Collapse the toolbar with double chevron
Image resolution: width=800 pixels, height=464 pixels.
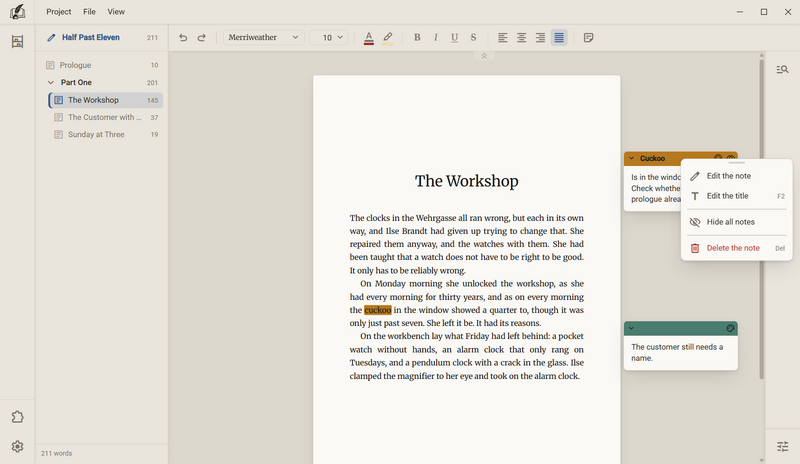484,56
